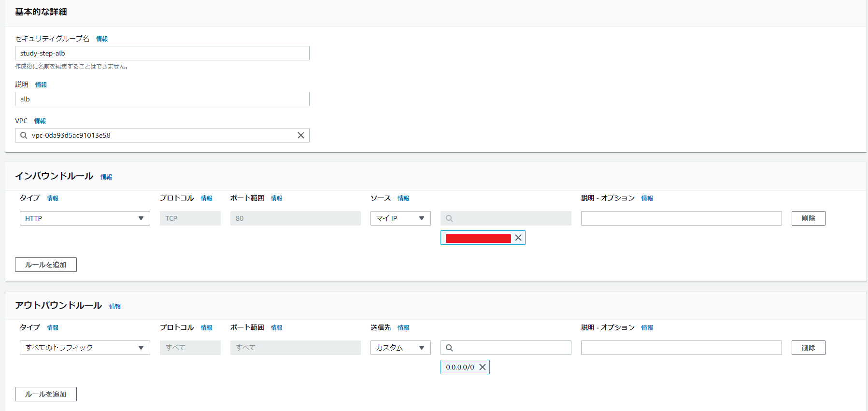
Task: Add an inbound rule with ルールを追加
Action: tap(46, 265)
